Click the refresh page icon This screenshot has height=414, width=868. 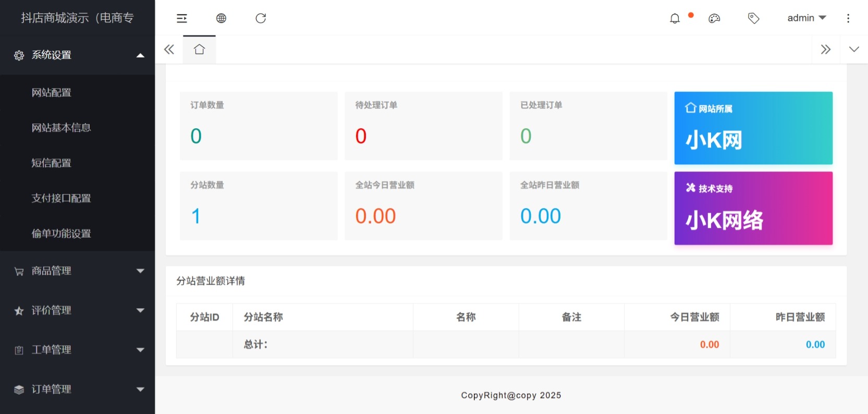click(x=261, y=18)
